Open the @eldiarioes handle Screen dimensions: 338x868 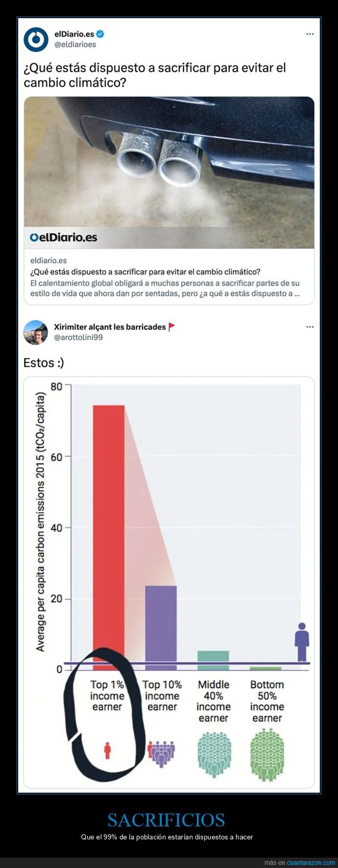(x=75, y=45)
